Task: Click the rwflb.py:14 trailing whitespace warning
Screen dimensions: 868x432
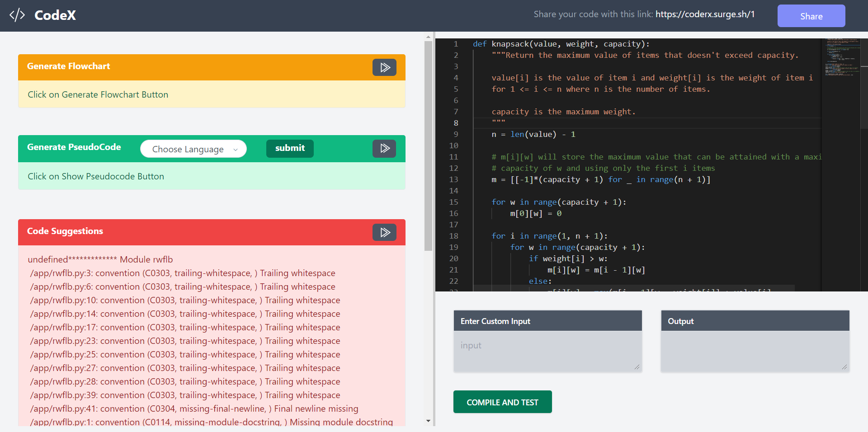Action: 185,314
